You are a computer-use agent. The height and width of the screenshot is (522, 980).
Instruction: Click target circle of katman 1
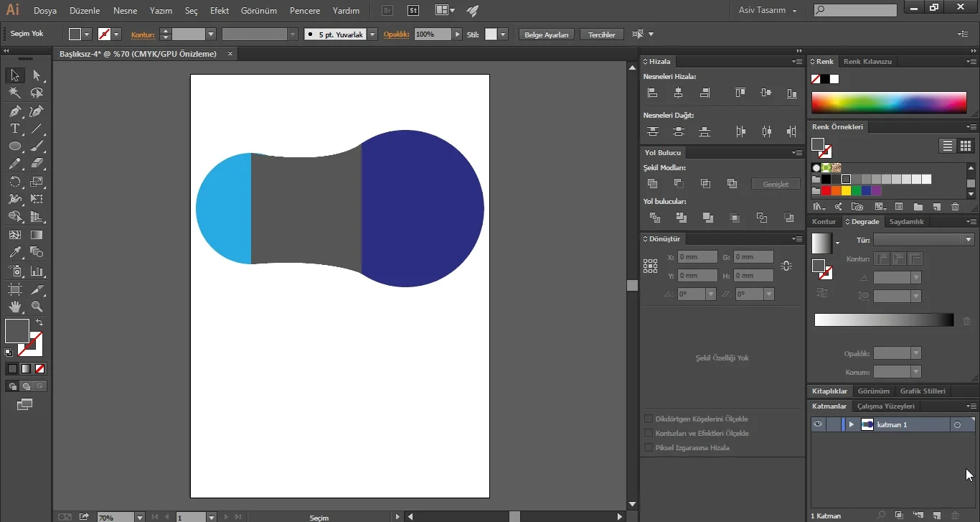957,425
